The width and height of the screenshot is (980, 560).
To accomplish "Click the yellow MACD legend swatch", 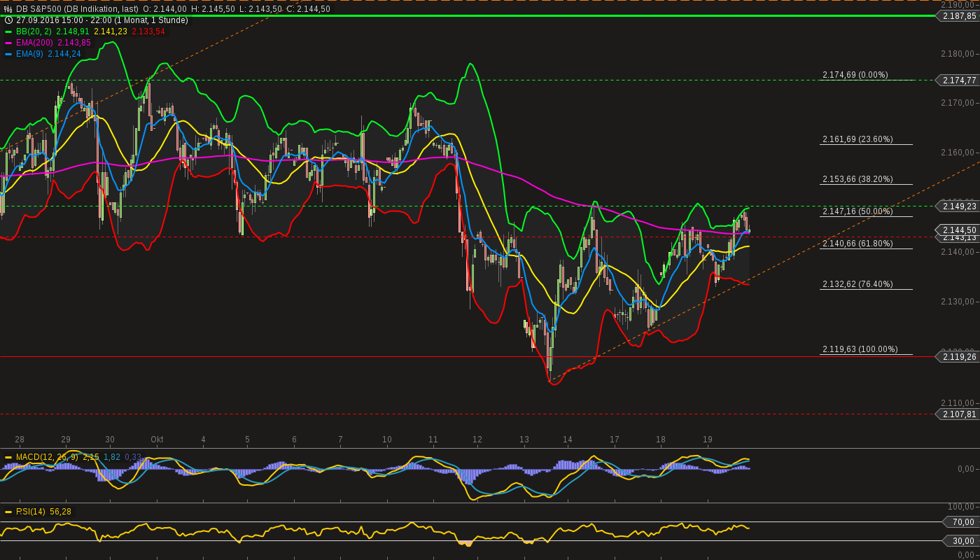I will click(x=8, y=457).
